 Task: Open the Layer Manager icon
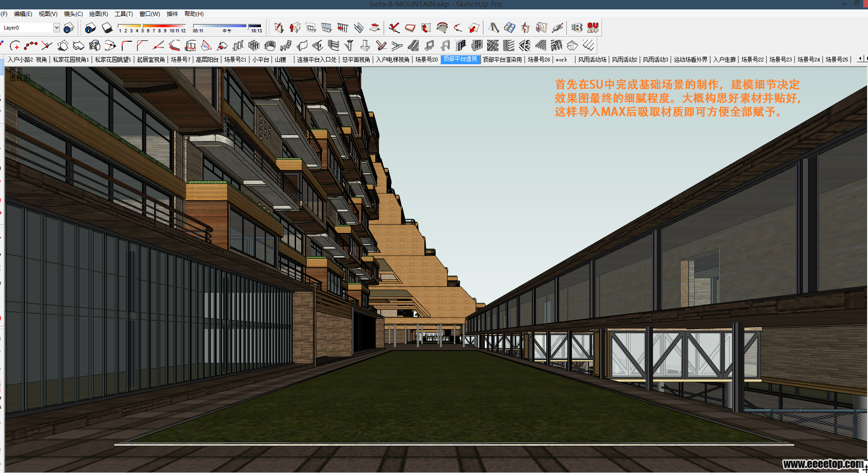point(69,28)
